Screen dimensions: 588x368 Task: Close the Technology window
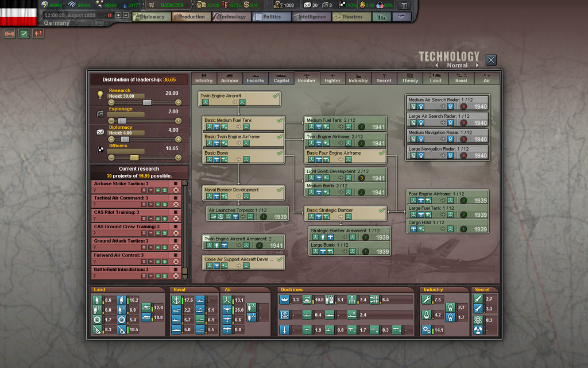(491, 60)
